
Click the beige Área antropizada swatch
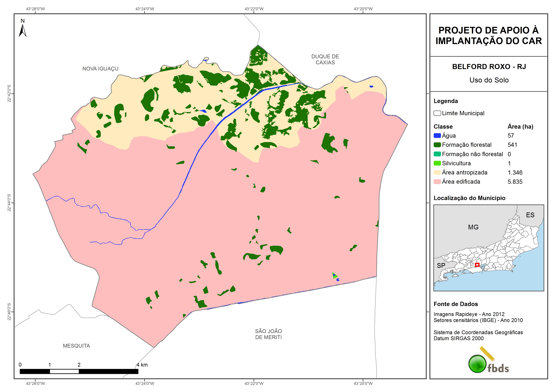[x=437, y=172]
